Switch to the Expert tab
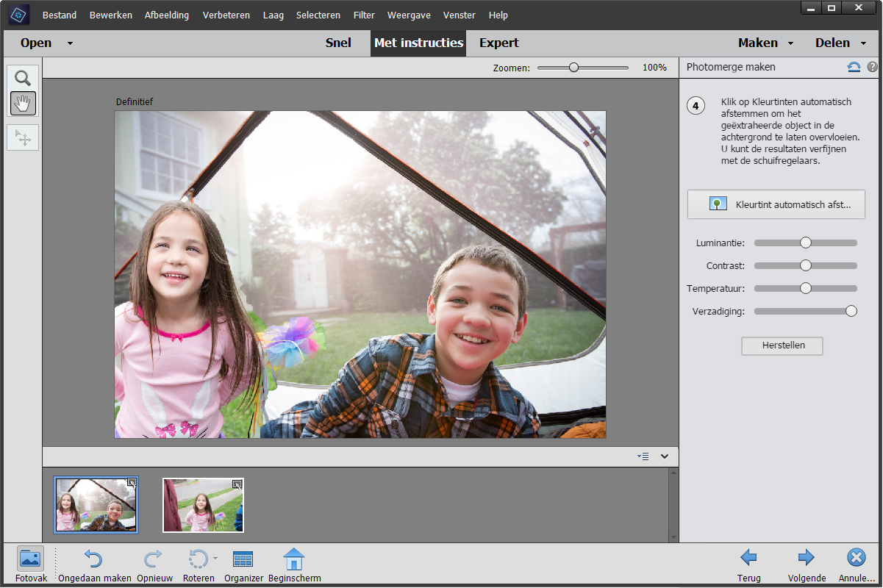This screenshot has width=883, height=588. click(498, 43)
